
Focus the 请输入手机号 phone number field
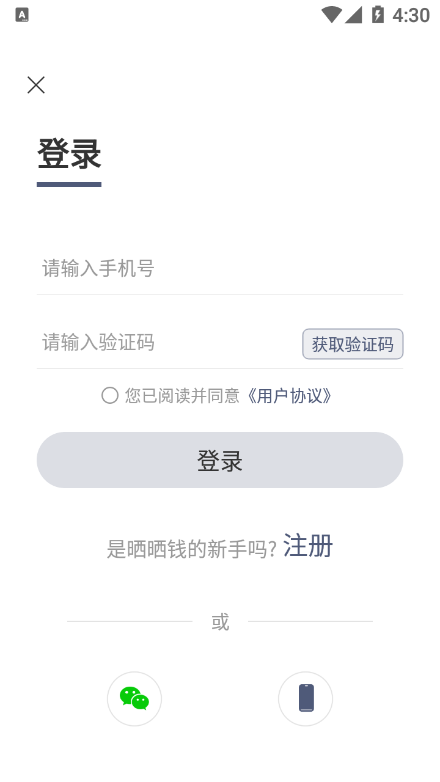coord(220,269)
